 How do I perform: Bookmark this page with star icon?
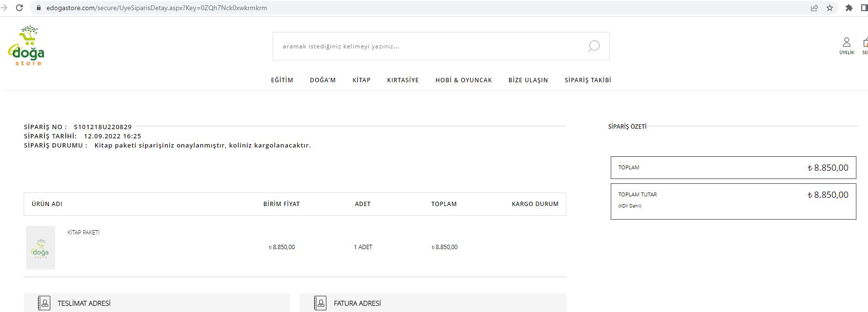830,8
